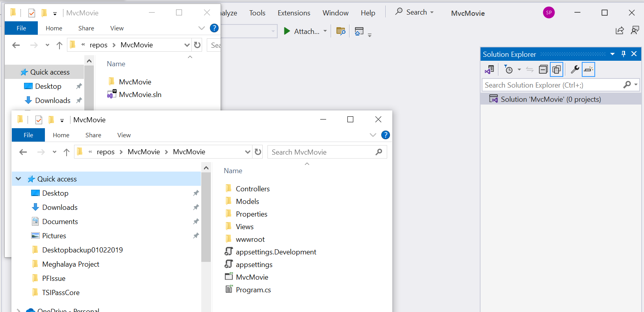This screenshot has width=644, height=312.
Task: Close the Solution Explorer panel
Action: pyautogui.click(x=634, y=54)
